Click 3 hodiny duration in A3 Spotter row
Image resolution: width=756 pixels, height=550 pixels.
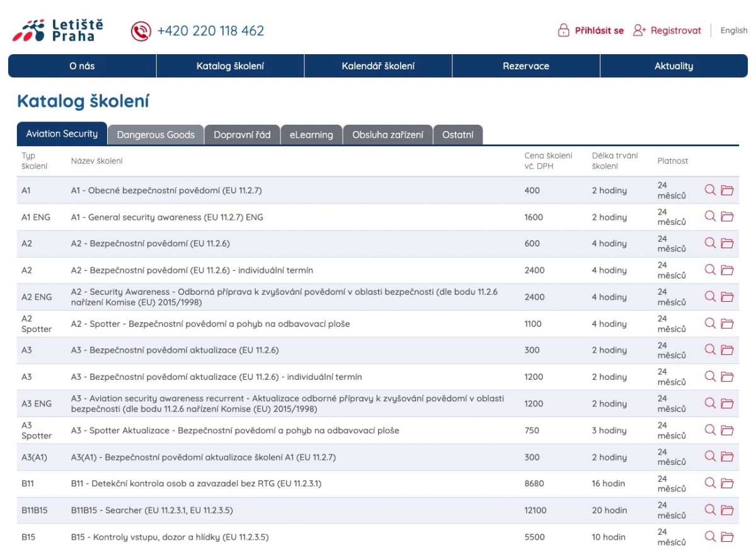pyautogui.click(x=609, y=430)
